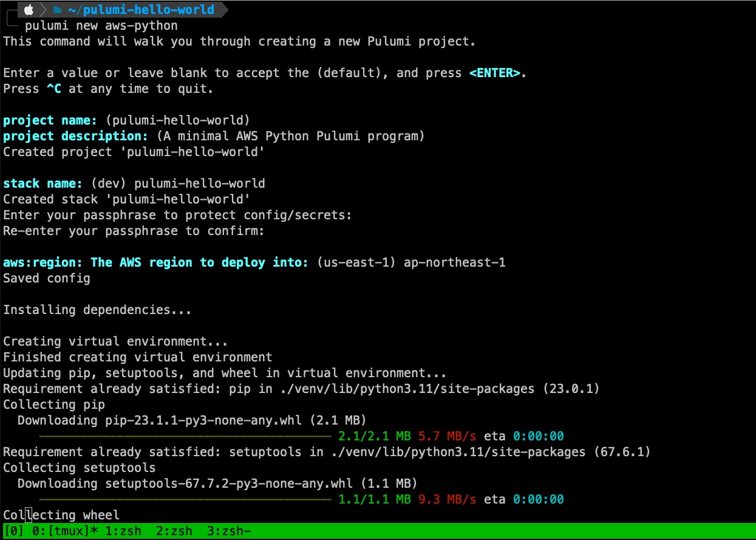756x540 pixels.
Task: Click the 'aws:region: The AWS region to deploy into:' label
Action: point(157,262)
